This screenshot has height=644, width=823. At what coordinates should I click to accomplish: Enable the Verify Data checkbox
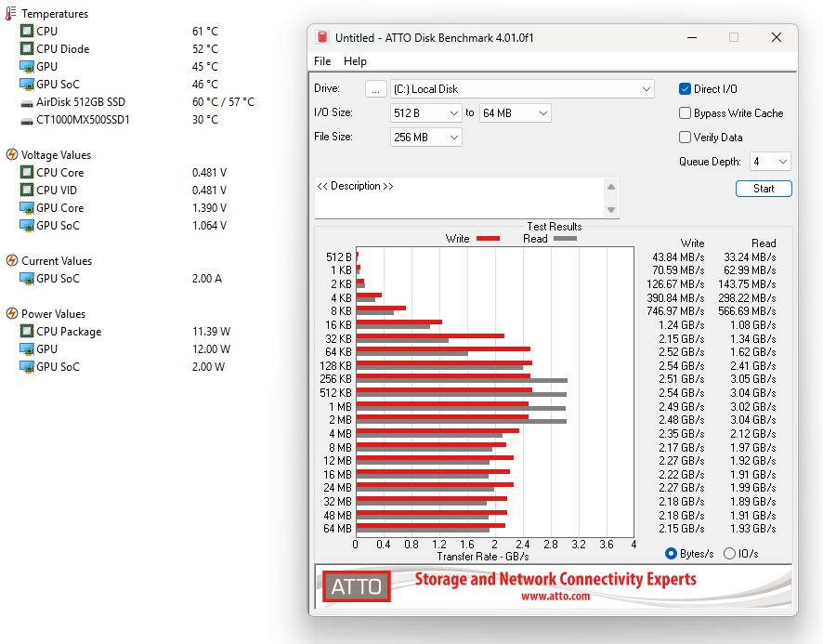pos(685,138)
